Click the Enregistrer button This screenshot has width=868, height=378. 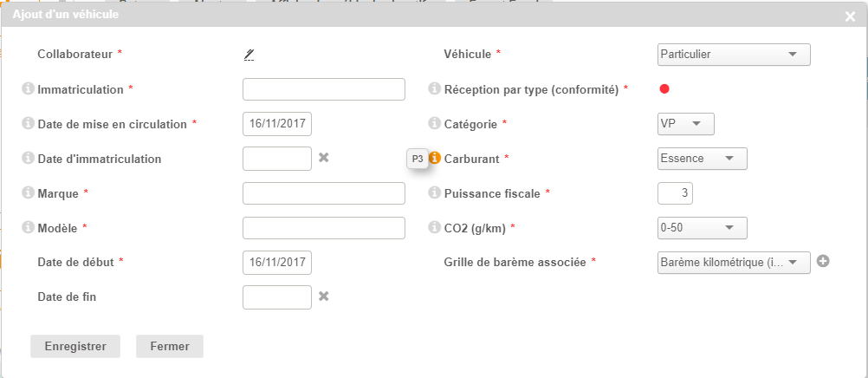point(75,346)
